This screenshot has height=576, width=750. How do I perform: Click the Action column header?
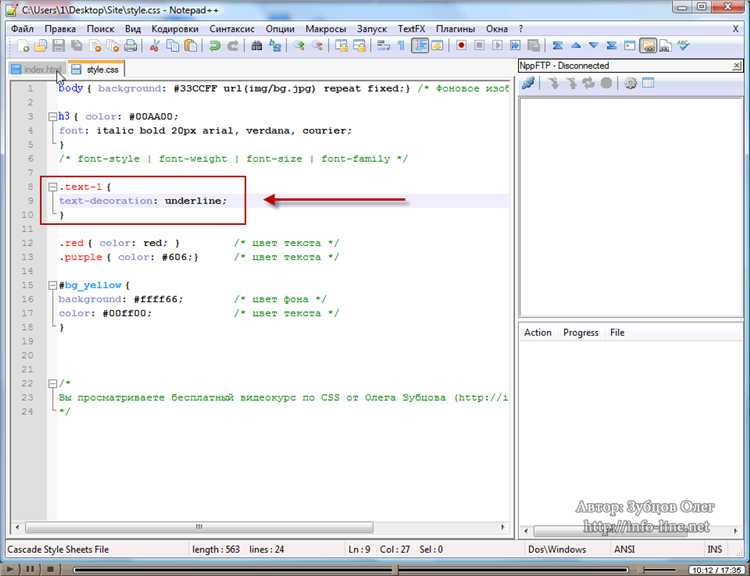[538, 332]
